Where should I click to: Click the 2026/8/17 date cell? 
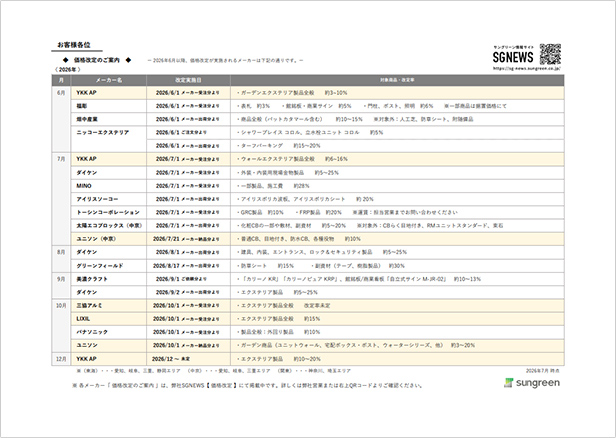[188, 266]
